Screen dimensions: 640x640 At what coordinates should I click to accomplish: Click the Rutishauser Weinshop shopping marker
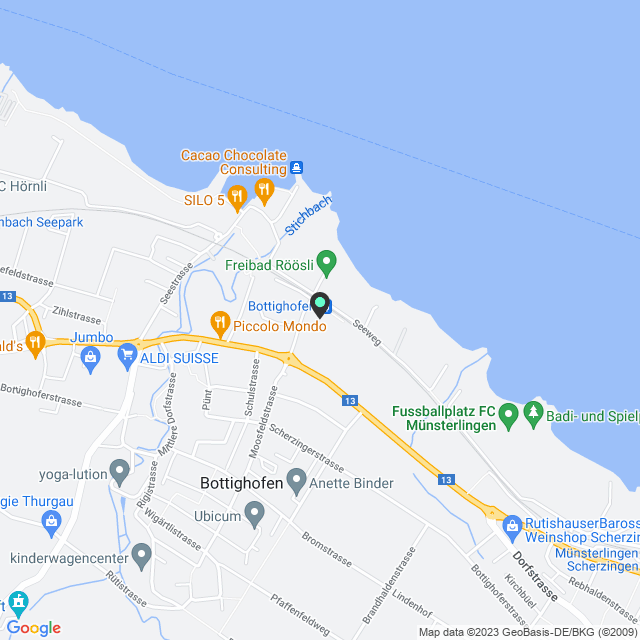(513, 528)
